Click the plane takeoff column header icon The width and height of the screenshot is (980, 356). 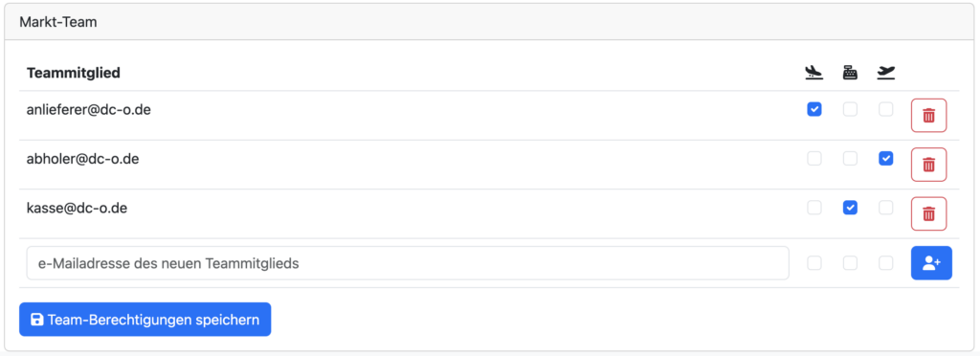pos(885,73)
